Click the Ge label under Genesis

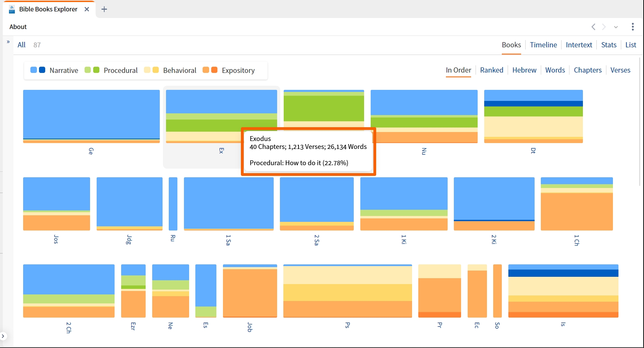pyautogui.click(x=91, y=151)
